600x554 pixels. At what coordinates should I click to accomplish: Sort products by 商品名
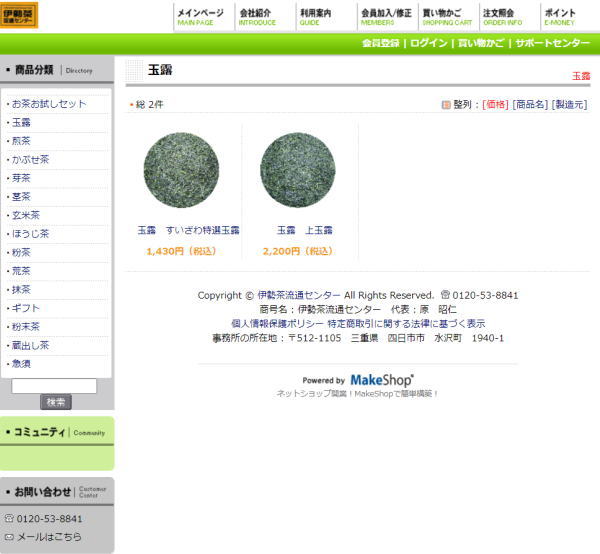[529, 104]
